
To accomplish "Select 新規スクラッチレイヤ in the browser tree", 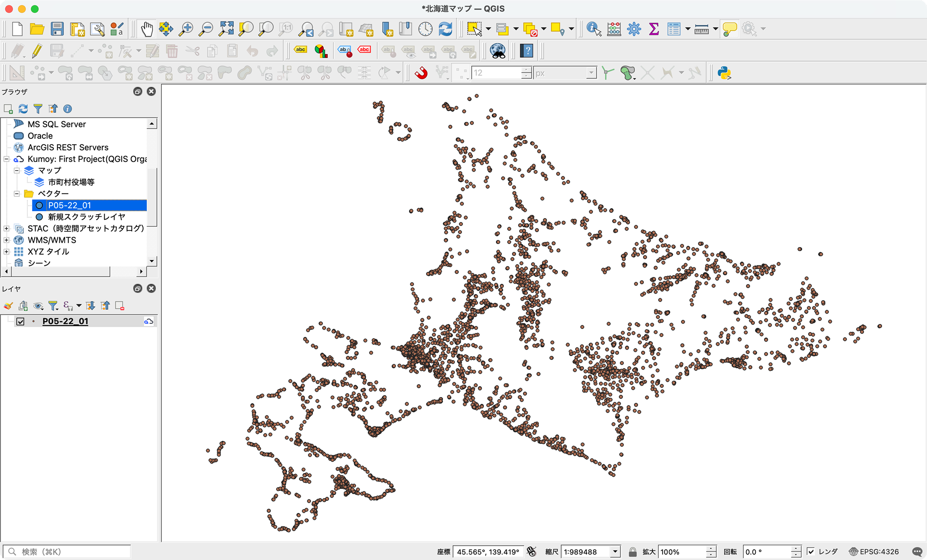I will 87,217.
